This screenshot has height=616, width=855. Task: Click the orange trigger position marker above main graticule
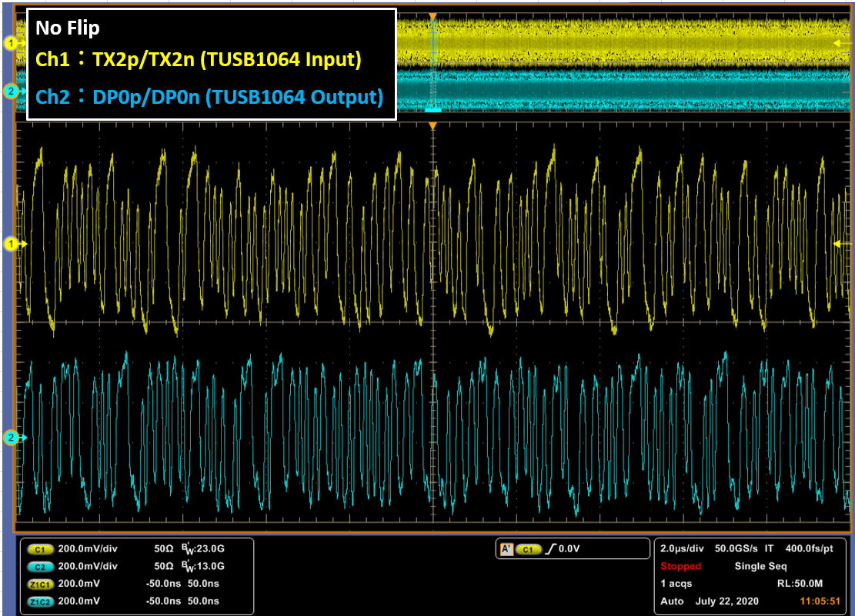tap(433, 125)
